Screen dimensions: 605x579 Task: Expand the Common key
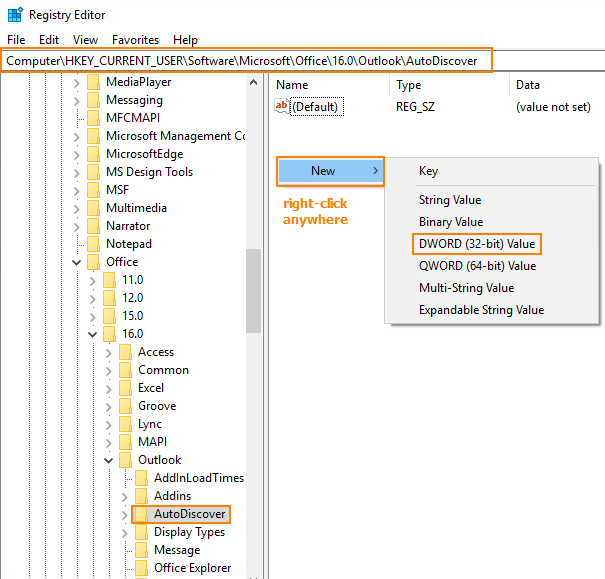(109, 371)
